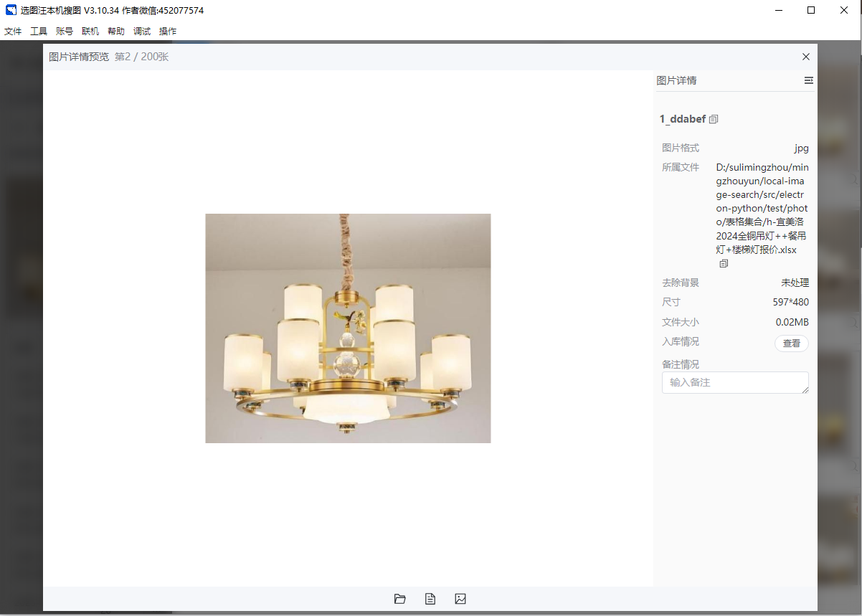Image resolution: width=862 pixels, height=616 pixels.
Task: Close the 图片详情预览 dialog
Action: (806, 57)
